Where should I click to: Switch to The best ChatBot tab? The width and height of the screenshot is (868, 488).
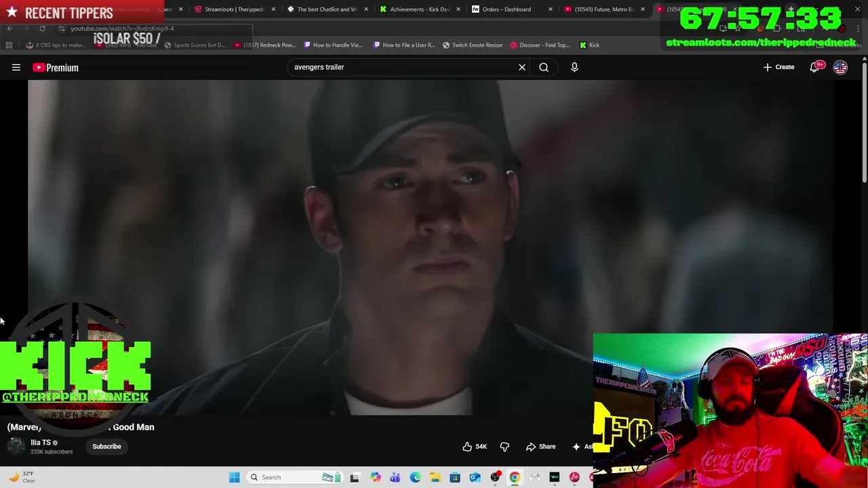[327, 9]
